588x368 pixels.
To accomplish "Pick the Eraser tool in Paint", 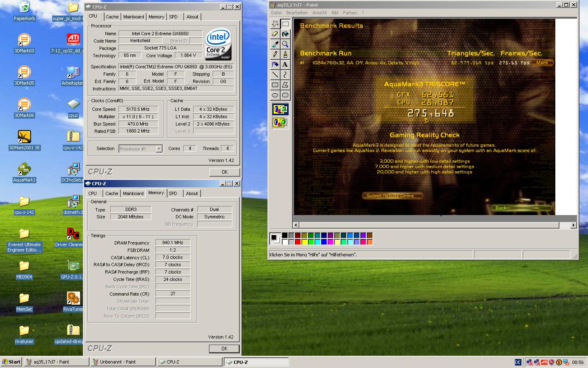I will pyautogui.click(x=275, y=34).
